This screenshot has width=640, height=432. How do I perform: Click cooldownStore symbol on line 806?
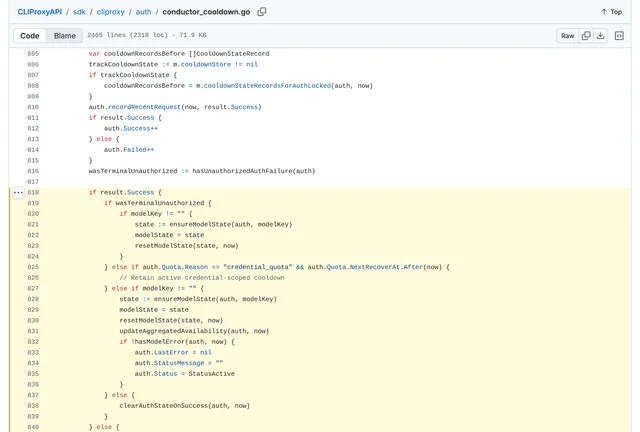coord(206,65)
